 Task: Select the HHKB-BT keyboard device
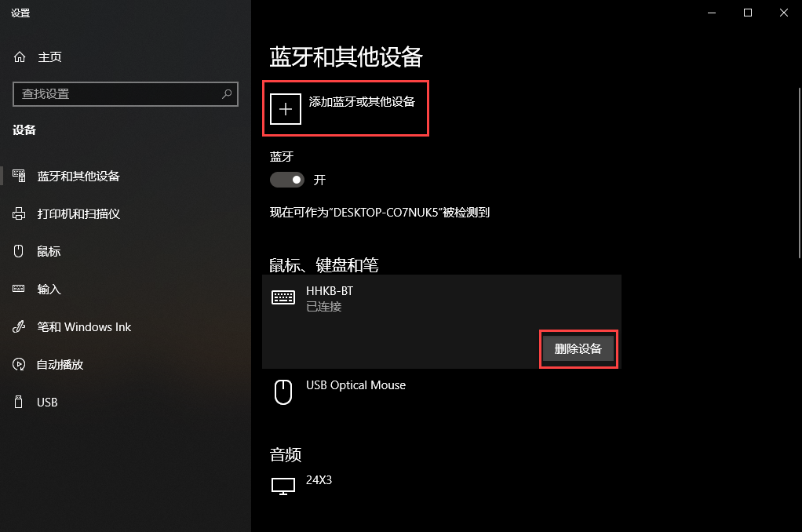coord(441,299)
